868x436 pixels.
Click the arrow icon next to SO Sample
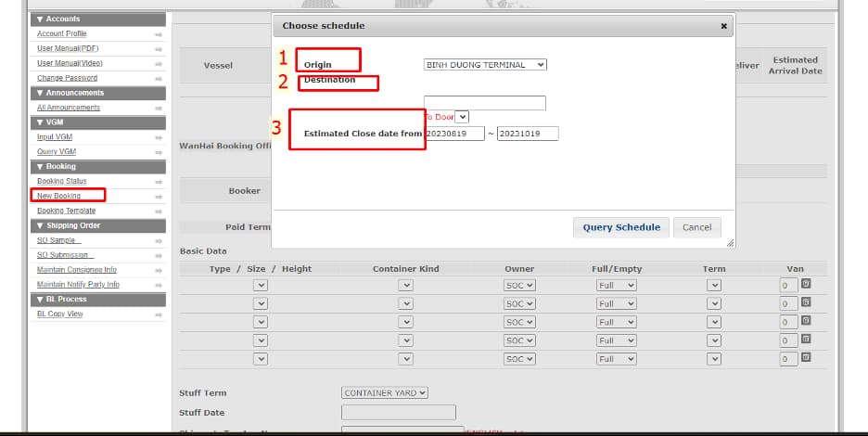[x=159, y=241]
